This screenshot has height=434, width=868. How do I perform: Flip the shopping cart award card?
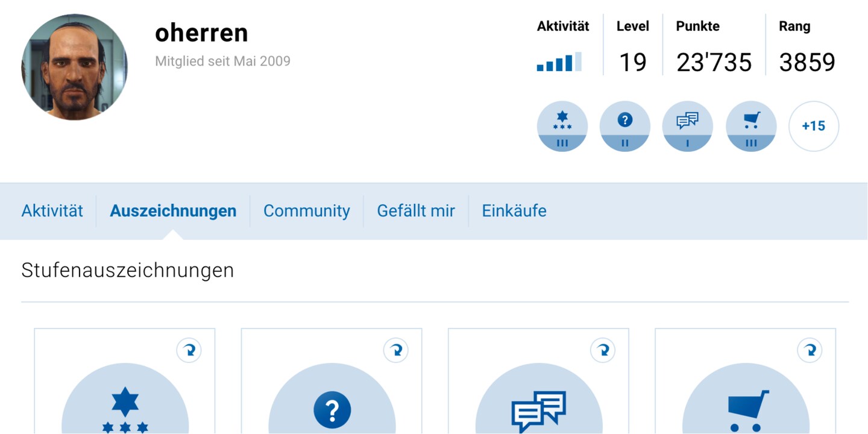pyautogui.click(x=810, y=350)
